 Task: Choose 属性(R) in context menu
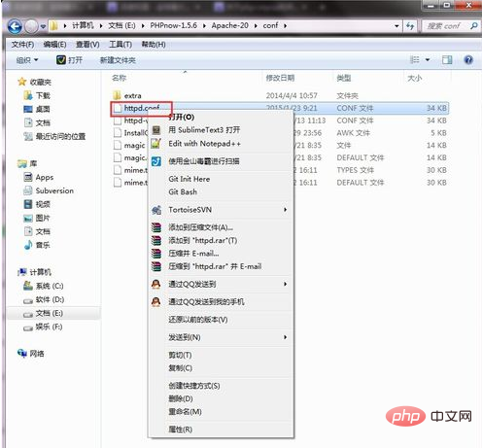(x=181, y=430)
